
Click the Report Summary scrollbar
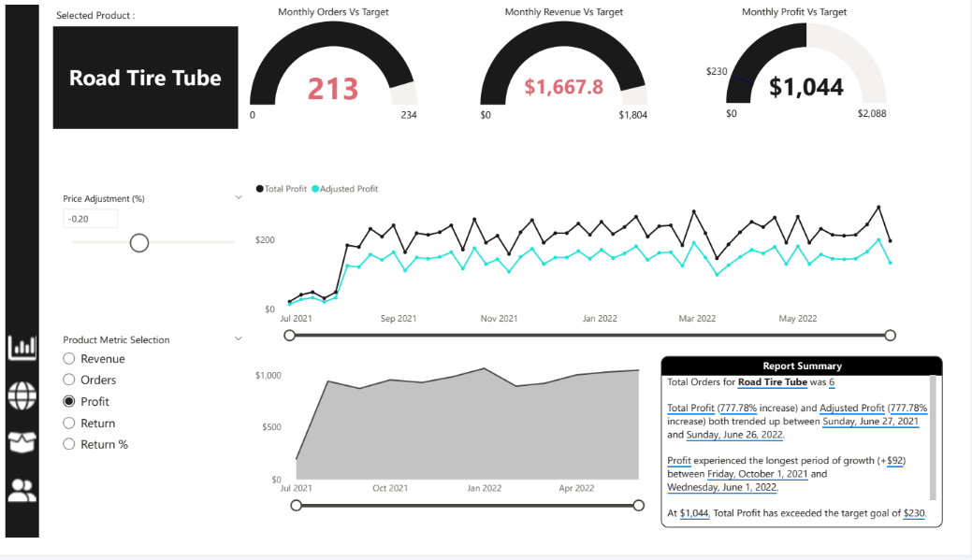(x=932, y=437)
